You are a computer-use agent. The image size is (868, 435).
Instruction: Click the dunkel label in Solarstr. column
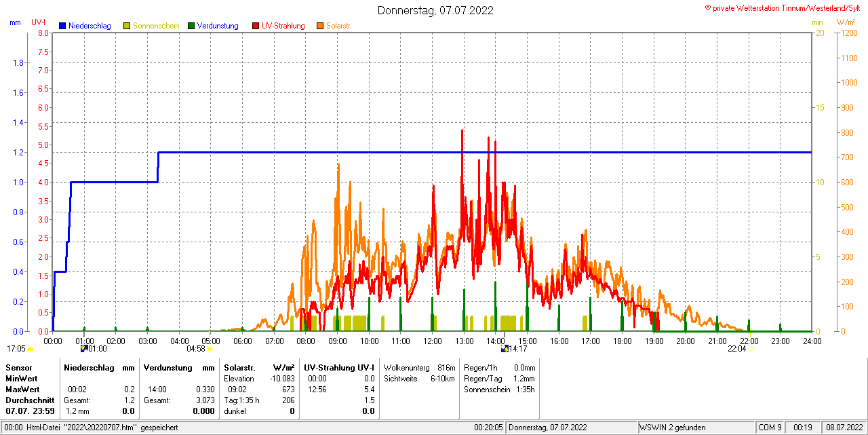point(235,411)
